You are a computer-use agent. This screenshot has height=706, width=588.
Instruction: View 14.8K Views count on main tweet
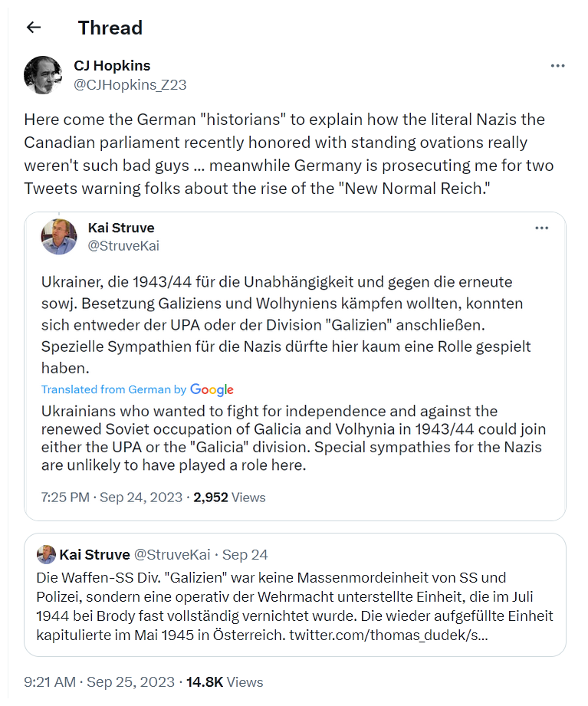[x=225, y=681]
